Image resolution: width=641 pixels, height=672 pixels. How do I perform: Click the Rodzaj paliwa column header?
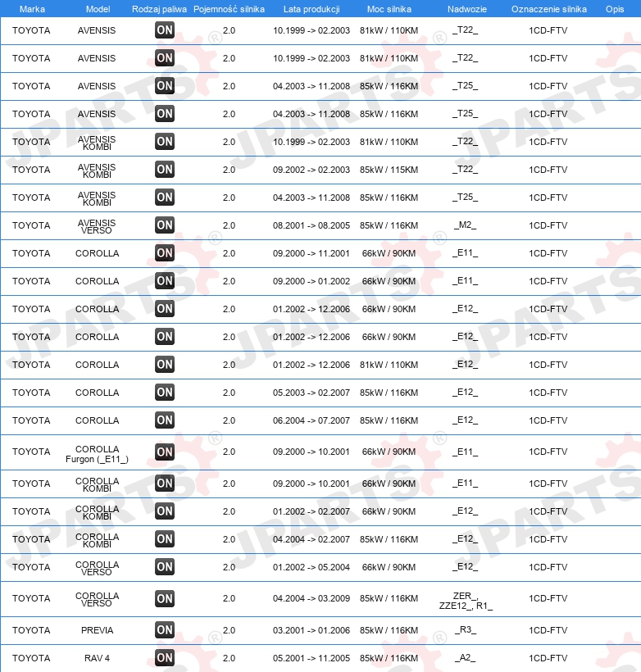[159, 9]
